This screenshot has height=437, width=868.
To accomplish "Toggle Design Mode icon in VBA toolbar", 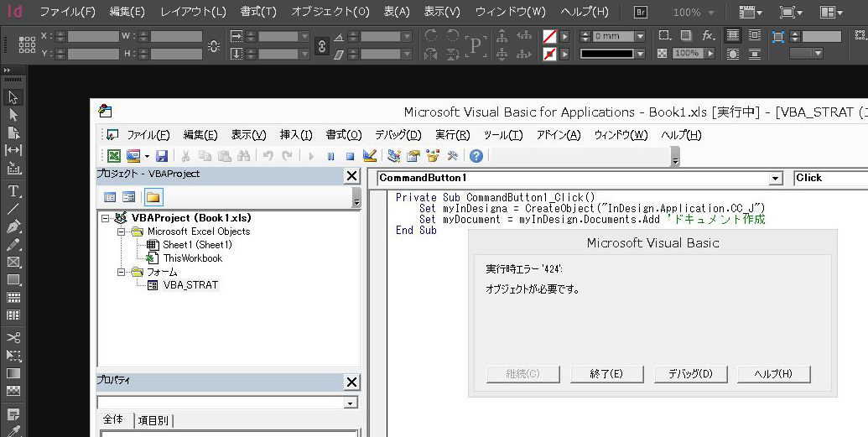I will (x=370, y=156).
